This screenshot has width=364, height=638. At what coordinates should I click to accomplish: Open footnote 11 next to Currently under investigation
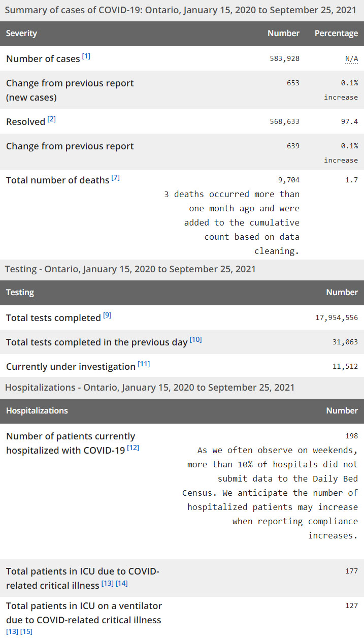tap(144, 364)
